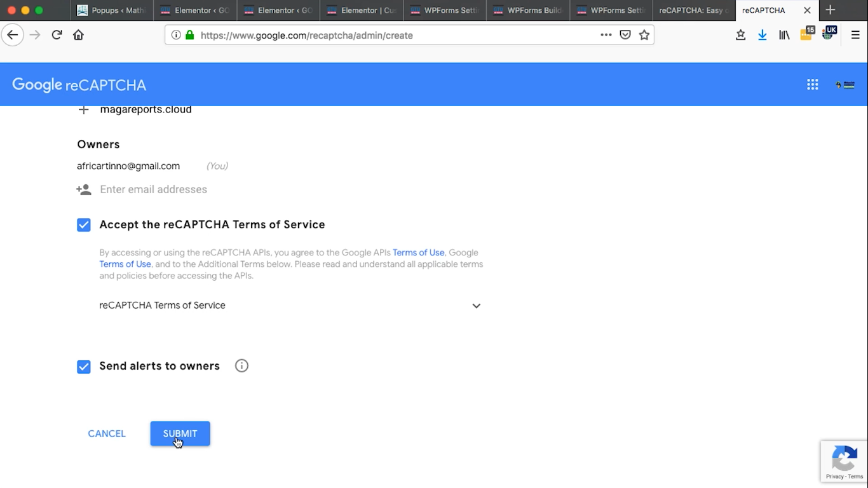
Task: Click the add-person icon for owners
Action: [84, 189]
